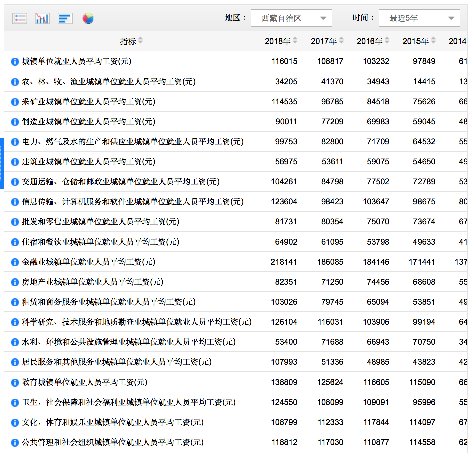Click the 2016 住宿和餐饮业 value 53798
The height and width of the screenshot is (453, 476).
[x=378, y=242]
